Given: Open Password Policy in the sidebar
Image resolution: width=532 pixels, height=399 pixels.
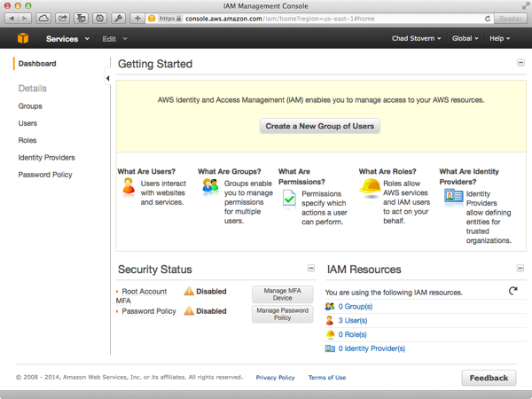Looking at the screenshot, I should click(45, 175).
